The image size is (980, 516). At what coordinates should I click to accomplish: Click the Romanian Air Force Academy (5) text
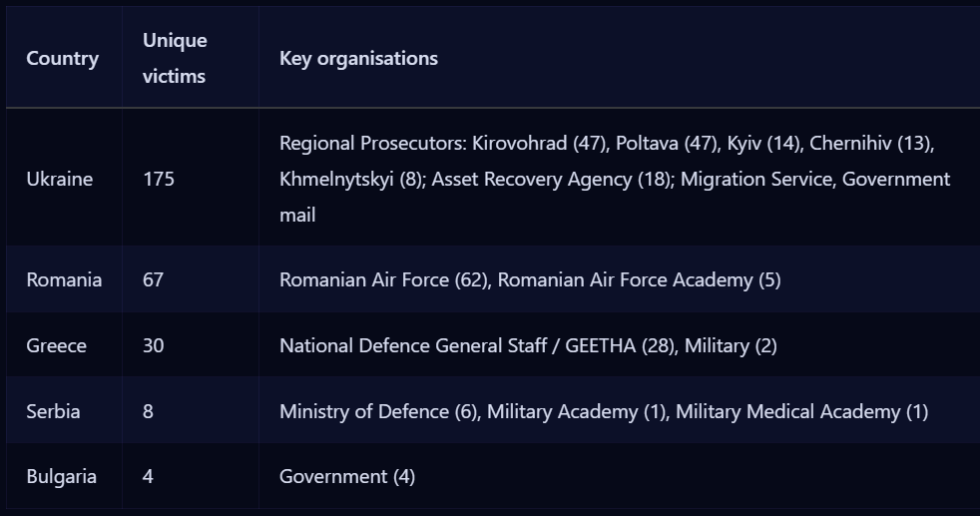(639, 279)
